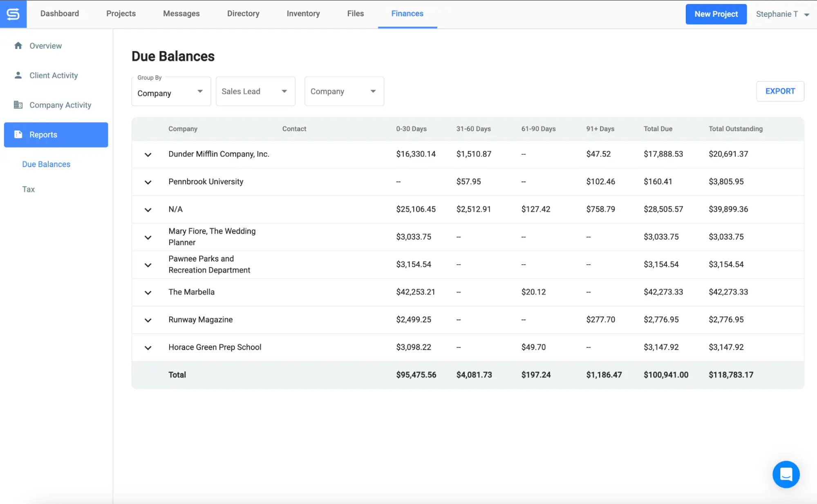Open the Tax report link
The image size is (817, 504).
pyautogui.click(x=29, y=189)
